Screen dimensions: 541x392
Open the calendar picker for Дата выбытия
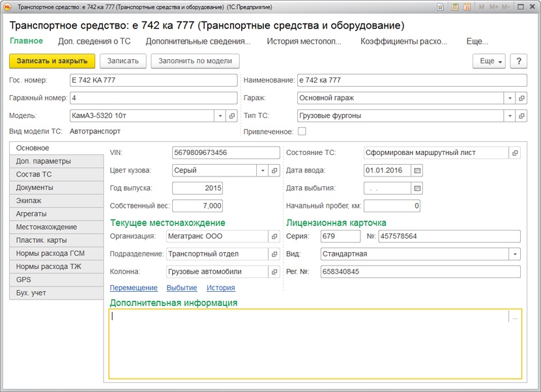click(x=417, y=188)
